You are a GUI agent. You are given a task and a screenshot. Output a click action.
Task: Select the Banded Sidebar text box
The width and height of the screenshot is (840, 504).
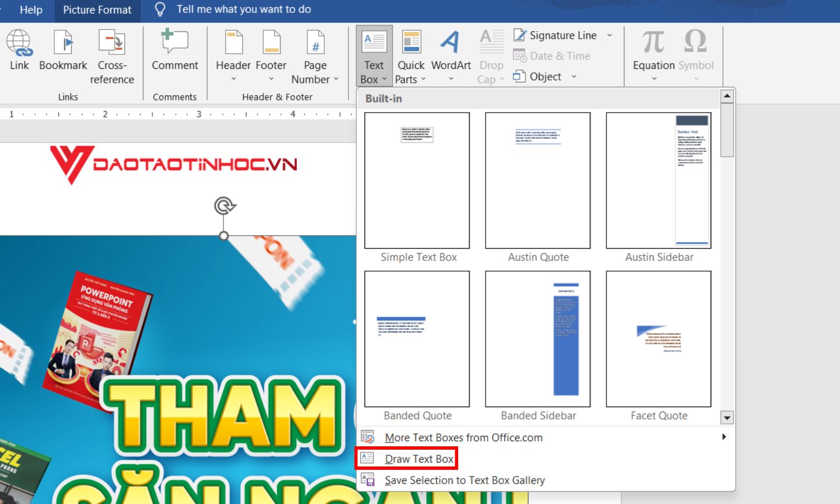(x=538, y=339)
